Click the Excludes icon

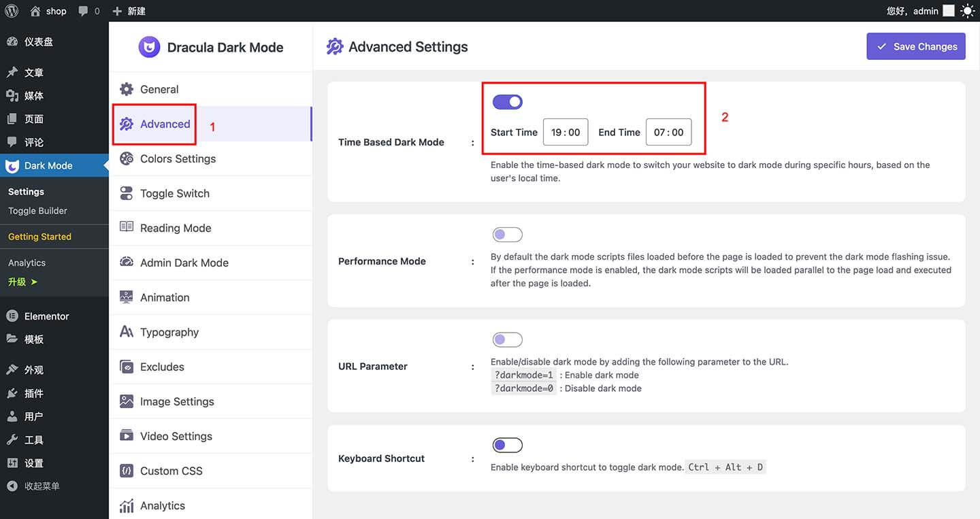pyautogui.click(x=127, y=367)
